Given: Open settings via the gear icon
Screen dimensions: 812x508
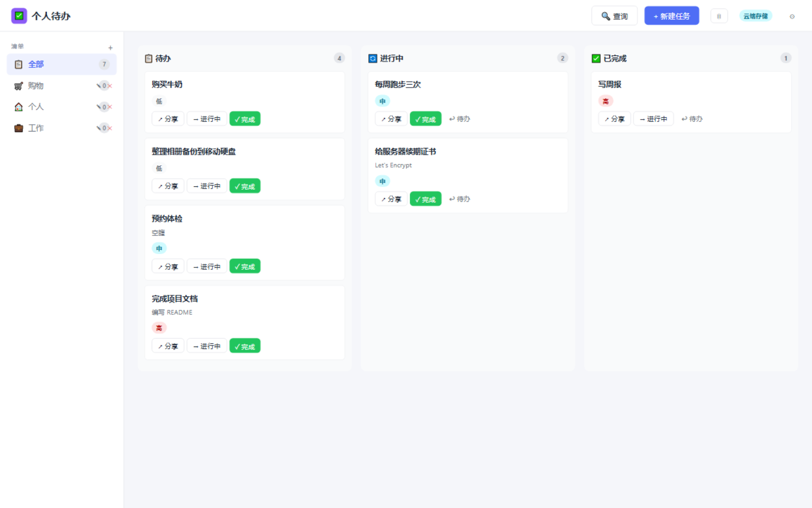Looking at the screenshot, I should click(792, 16).
